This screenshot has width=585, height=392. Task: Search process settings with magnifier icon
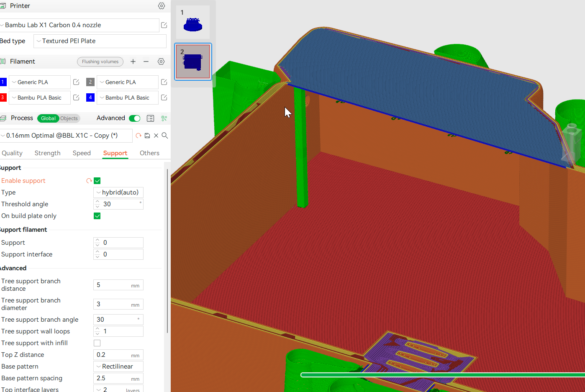click(x=165, y=136)
